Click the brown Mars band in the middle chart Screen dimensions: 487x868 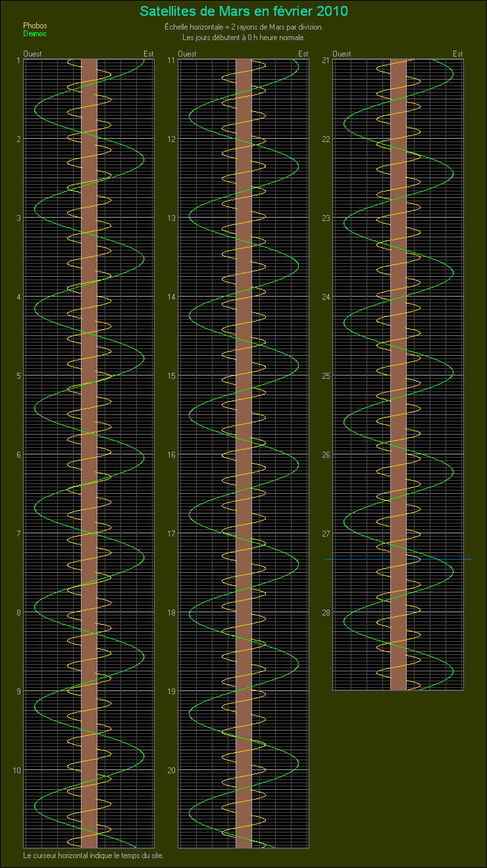244,454
